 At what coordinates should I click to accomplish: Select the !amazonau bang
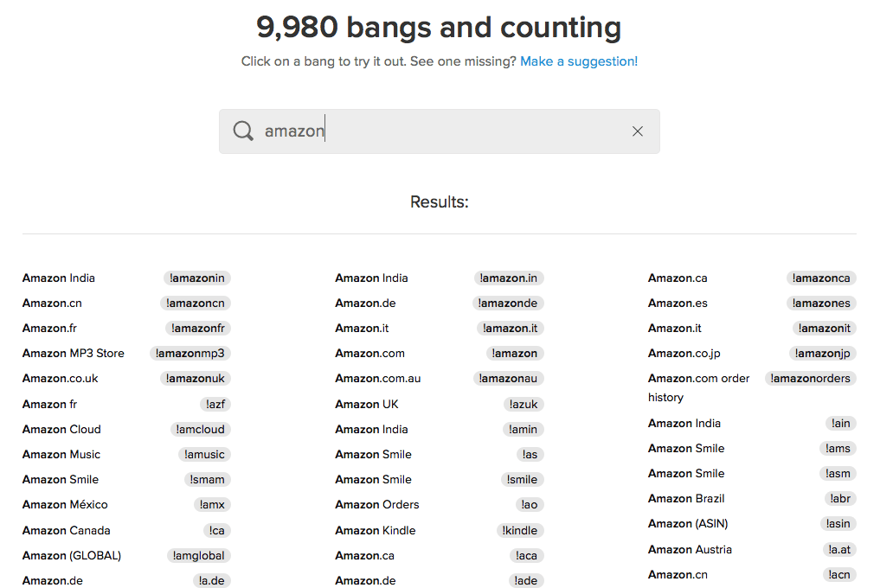(x=508, y=379)
